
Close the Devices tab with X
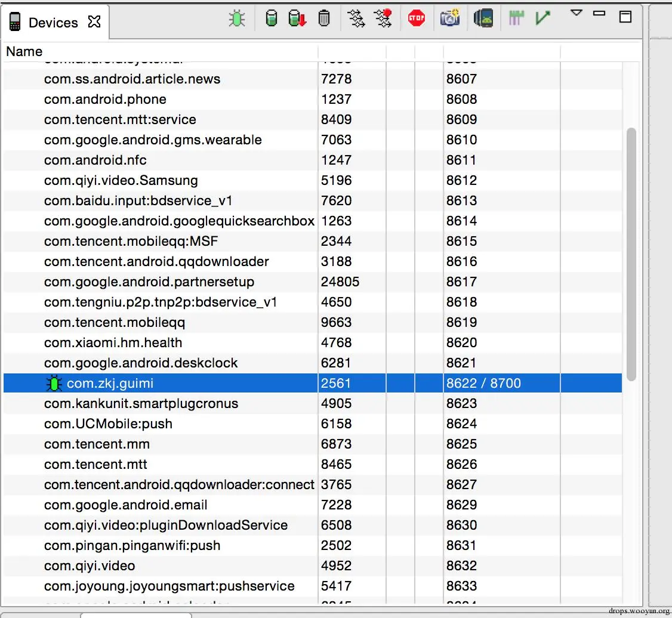click(x=94, y=21)
